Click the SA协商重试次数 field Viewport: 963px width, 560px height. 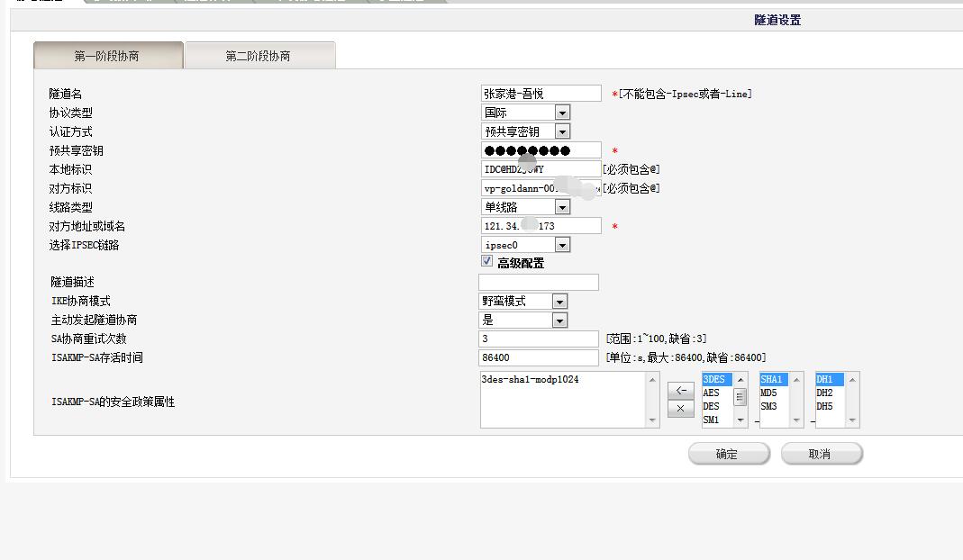tap(539, 339)
